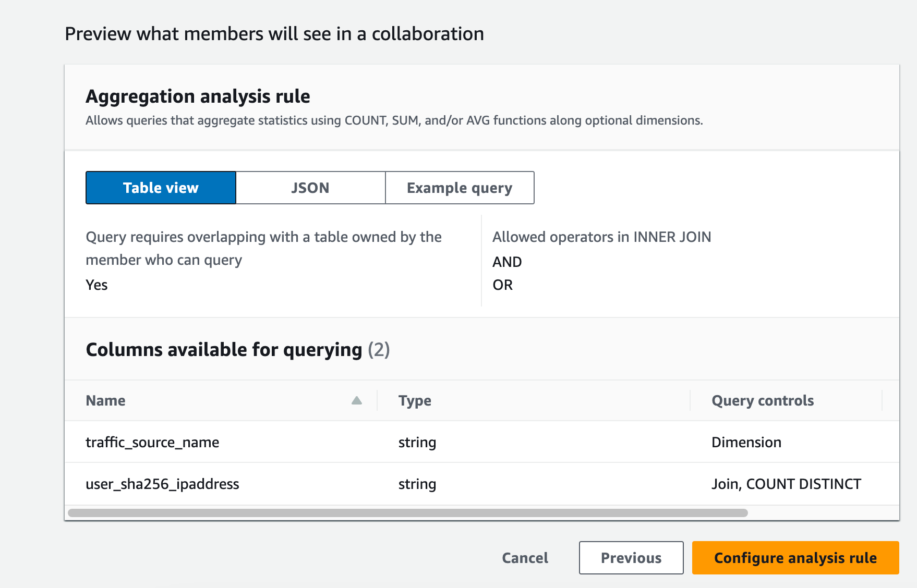Click the column resize divider after Name
The image size is (917, 588).
coord(377,400)
